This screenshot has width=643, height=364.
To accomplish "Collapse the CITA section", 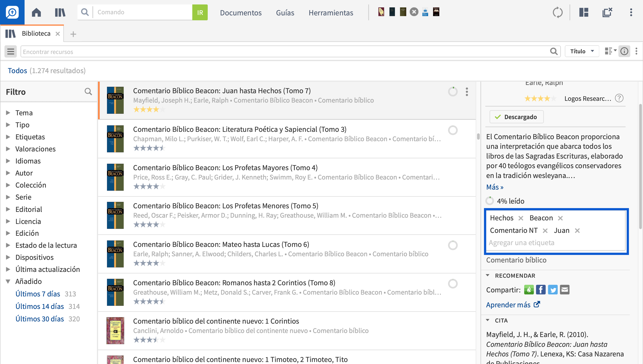I will (488, 320).
